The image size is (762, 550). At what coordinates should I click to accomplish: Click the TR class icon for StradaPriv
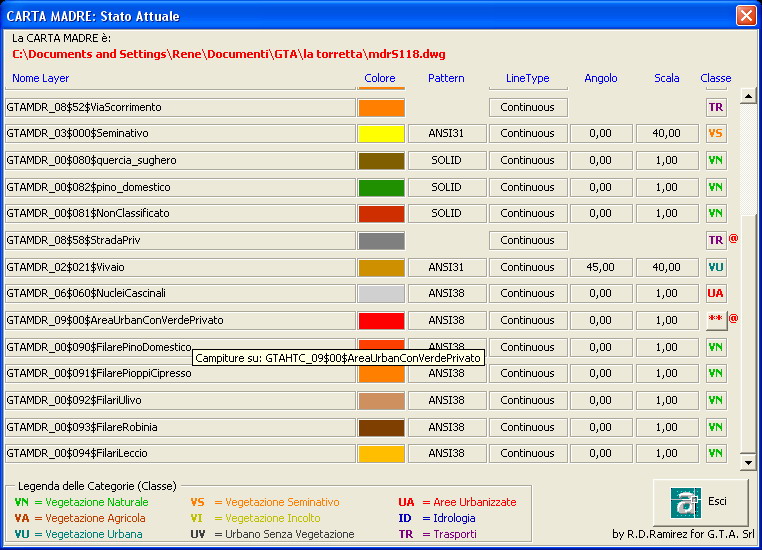click(x=716, y=240)
